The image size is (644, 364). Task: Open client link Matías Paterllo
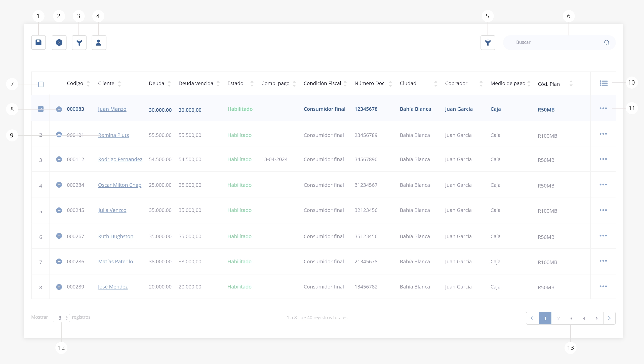click(x=115, y=262)
